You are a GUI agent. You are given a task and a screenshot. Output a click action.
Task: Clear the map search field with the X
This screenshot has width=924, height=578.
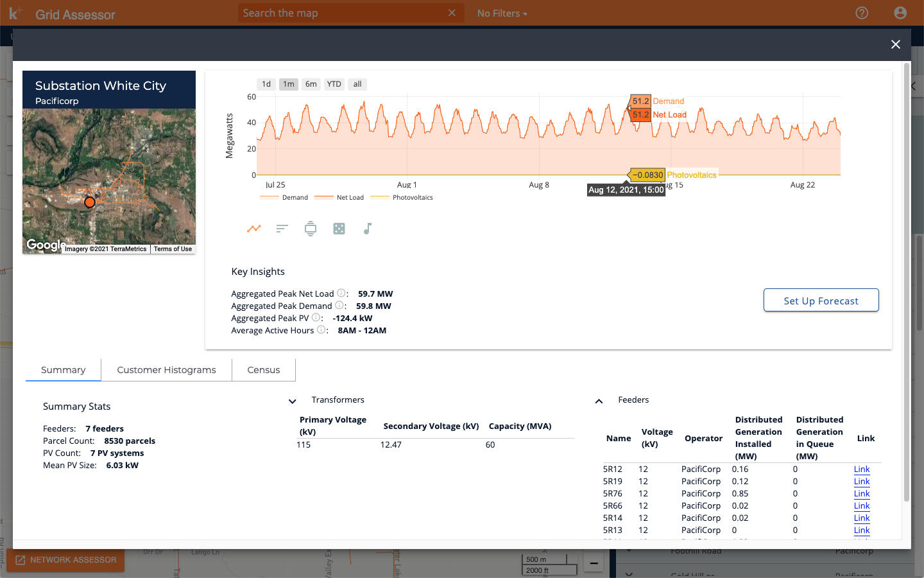point(452,13)
